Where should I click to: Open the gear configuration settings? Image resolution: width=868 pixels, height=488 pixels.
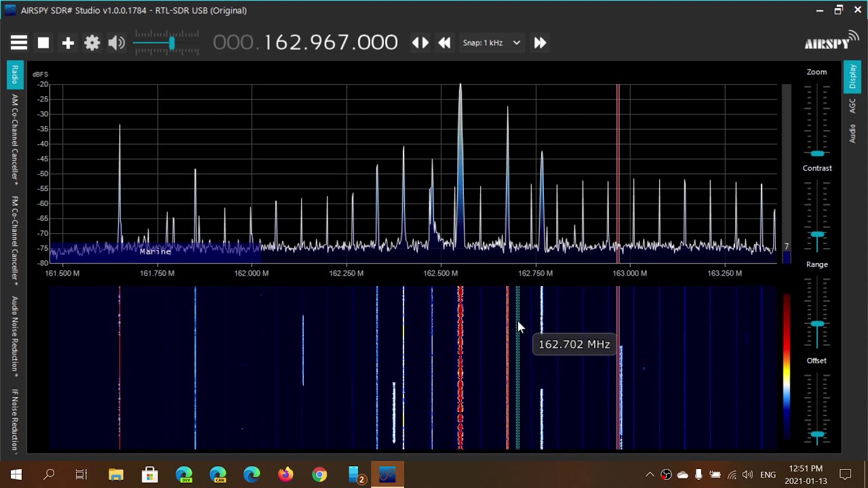click(x=92, y=43)
